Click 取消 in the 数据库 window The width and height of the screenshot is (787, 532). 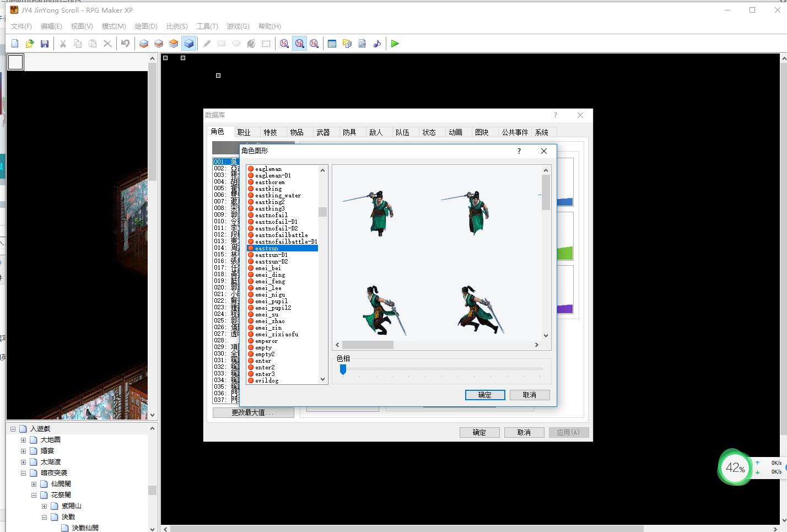point(524,432)
